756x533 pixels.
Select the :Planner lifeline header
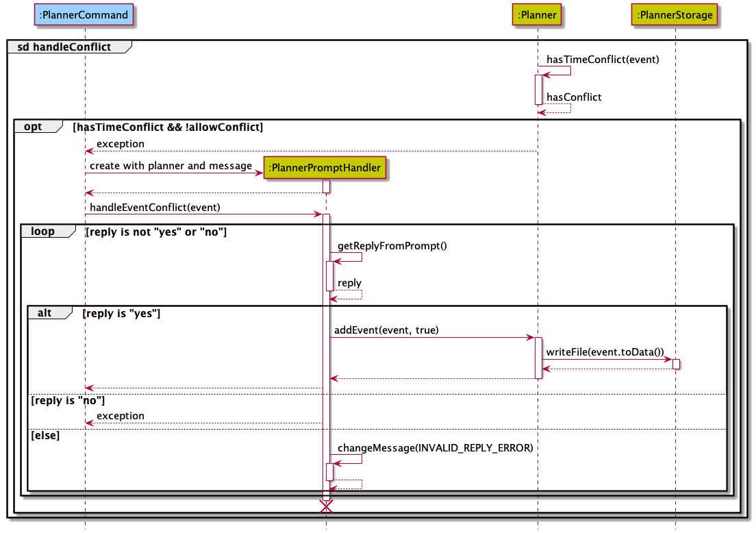click(537, 14)
